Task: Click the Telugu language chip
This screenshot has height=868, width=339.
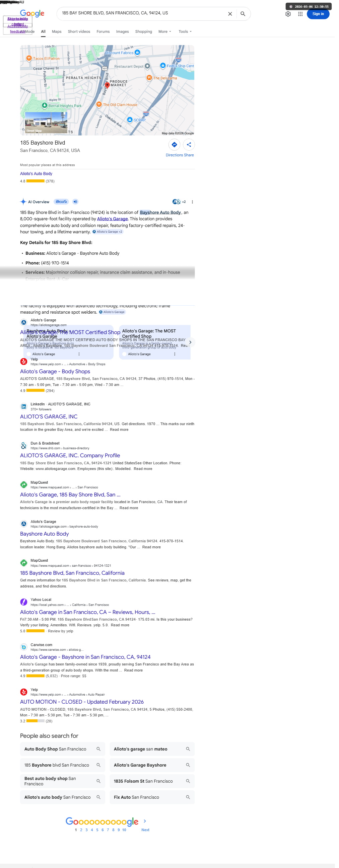Action: point(61,202)
